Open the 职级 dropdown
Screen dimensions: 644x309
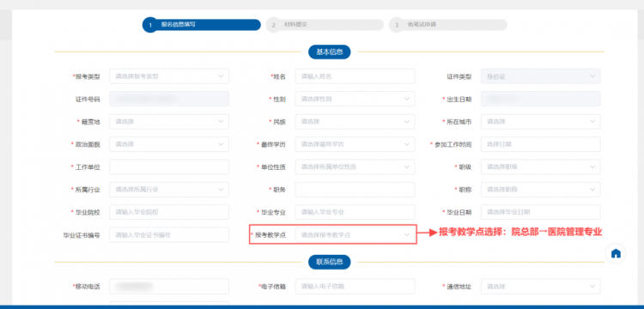pos(540,167)
